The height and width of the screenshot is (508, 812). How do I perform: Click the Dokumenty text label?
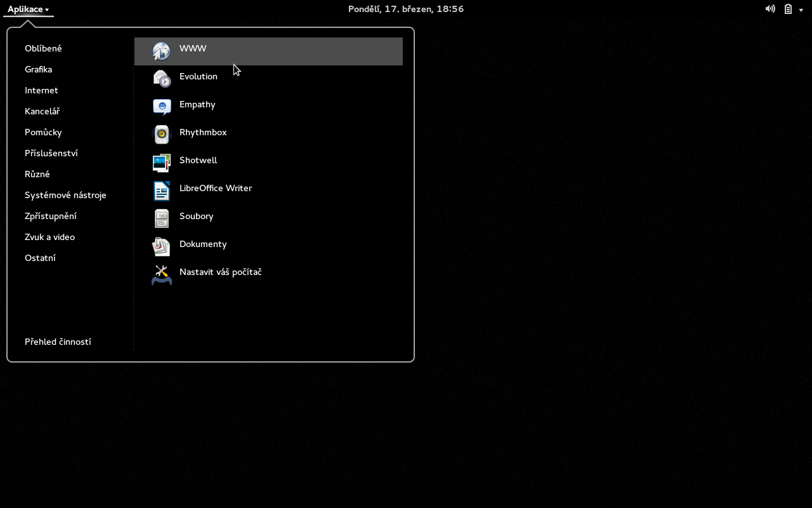(203, 244)
